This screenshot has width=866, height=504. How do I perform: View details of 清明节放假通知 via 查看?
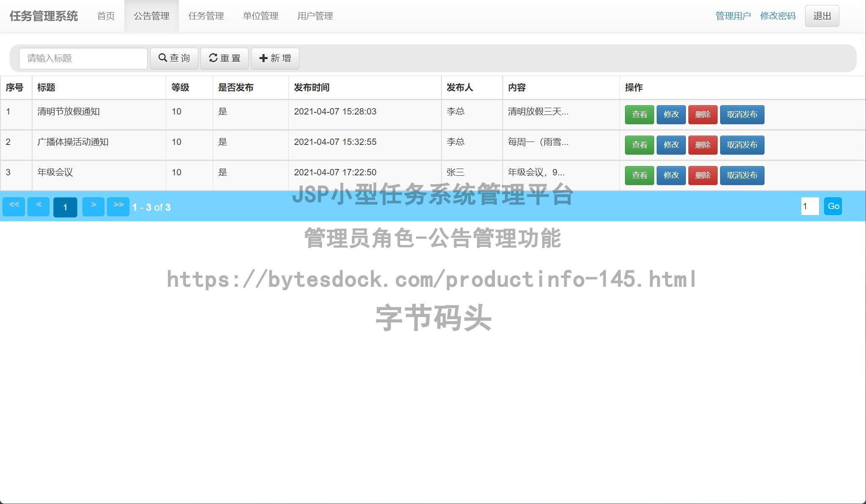639,114
